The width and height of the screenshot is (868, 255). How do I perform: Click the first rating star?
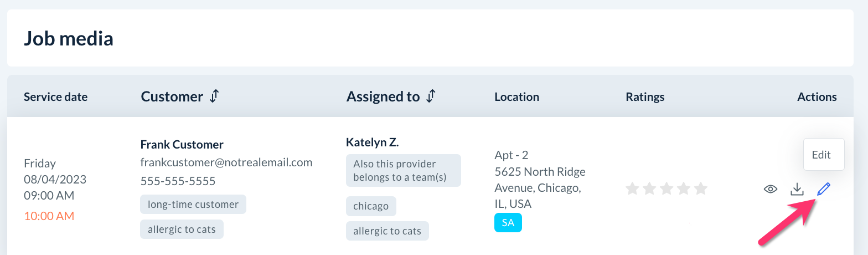[632, 189]
